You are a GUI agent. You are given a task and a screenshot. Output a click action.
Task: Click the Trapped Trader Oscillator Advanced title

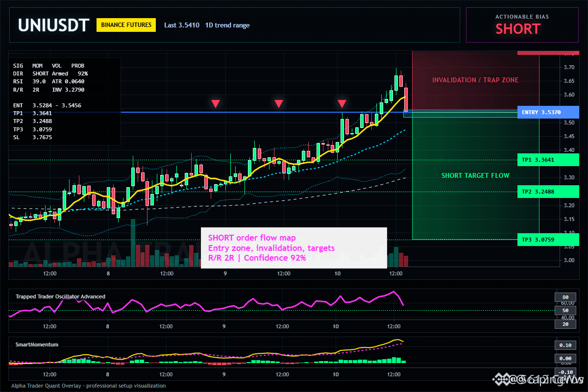pyautogui.click(x=60, y=296)
